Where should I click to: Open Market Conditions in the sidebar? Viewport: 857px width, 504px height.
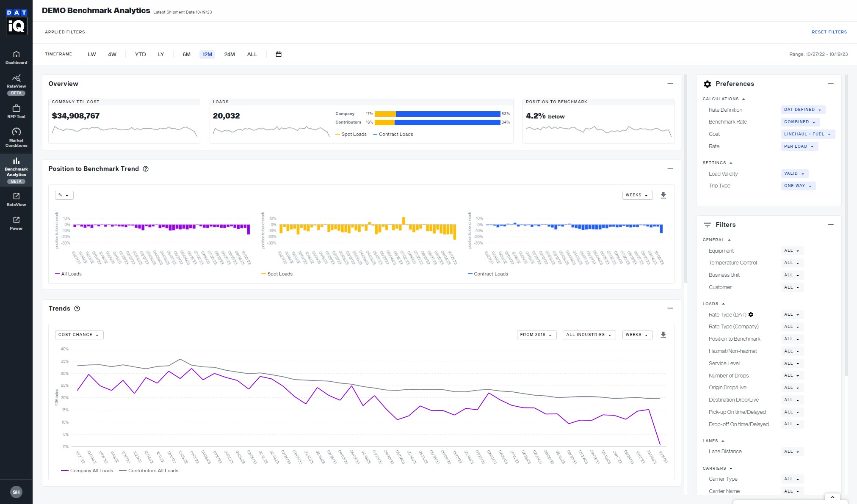tap(16, 136)
